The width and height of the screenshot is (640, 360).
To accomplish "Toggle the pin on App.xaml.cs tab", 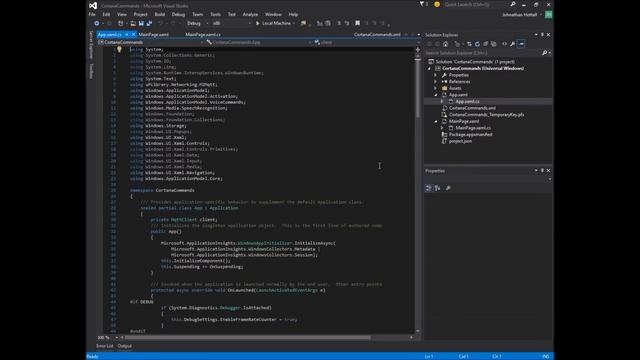I will [127, 35].
